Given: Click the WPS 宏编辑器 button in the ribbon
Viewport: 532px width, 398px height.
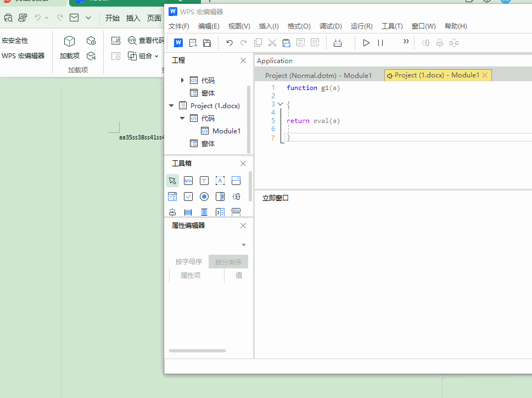Looking at the screenshot, I should coord(23,55).
